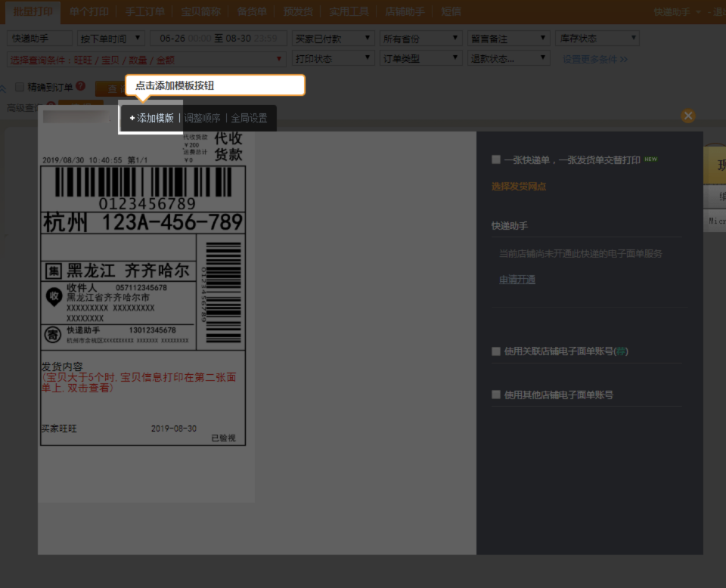Click the 快递助手 shop name field
Image resolution: width=726 pixels, height=588 pixels.
pos(39,39)
